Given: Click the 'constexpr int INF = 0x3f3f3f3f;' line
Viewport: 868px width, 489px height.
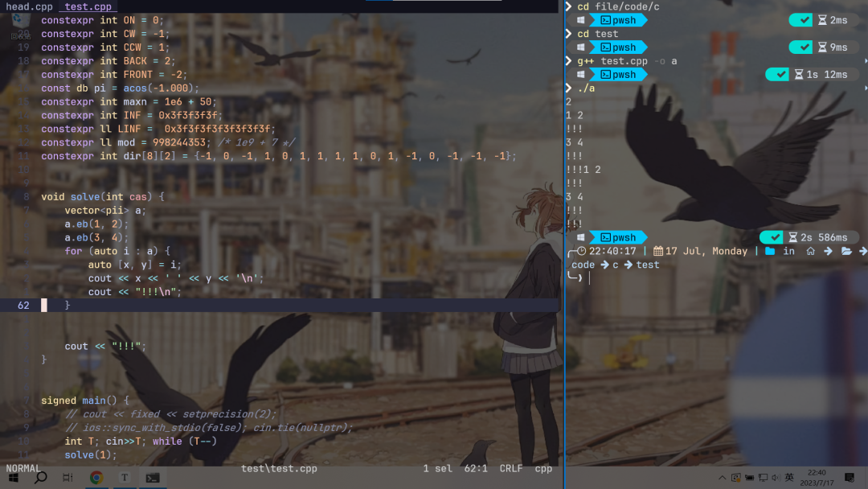Looking at the screenshot, I should pos(132,115).
